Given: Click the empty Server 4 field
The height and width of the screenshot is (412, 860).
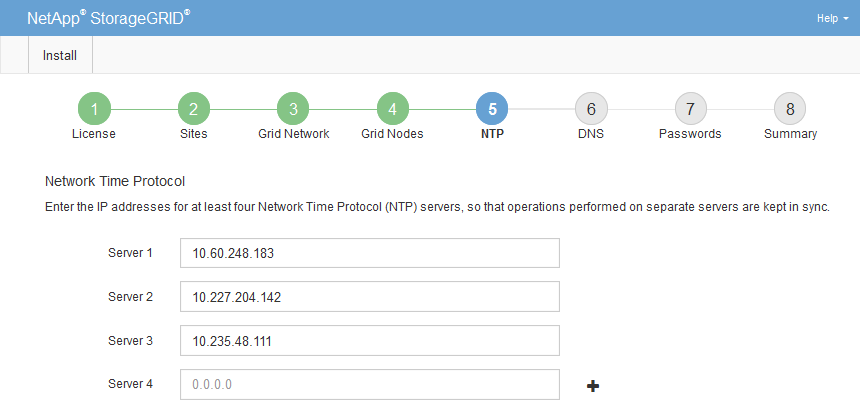Looking at the screenshot, I should [370, 385].
